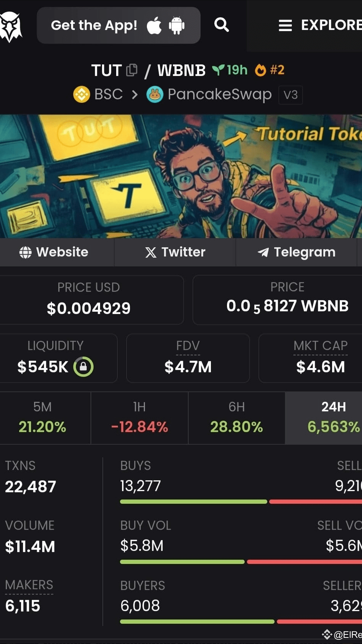
Task: Click the Tutorial Token banner image
Action: [181, 176]
